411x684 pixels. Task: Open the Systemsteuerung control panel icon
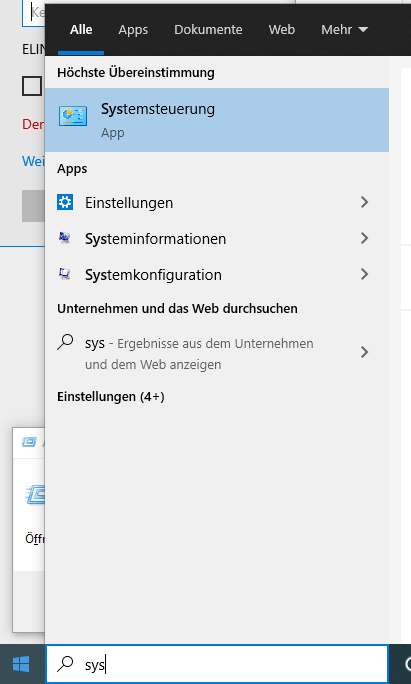[x=73, y=116]
